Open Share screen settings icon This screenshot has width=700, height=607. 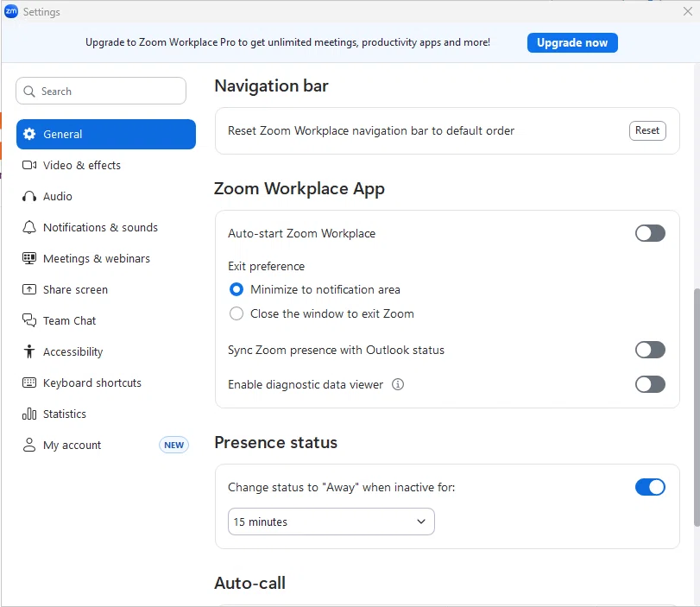click(x=29, y=289)
